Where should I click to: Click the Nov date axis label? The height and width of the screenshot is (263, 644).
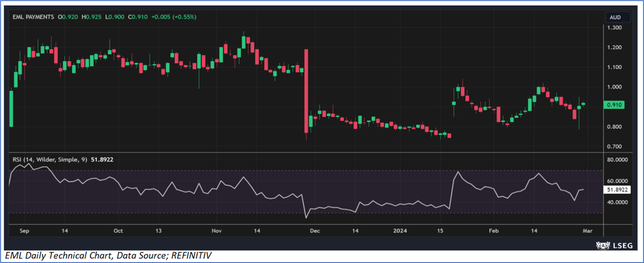click(217, 231)
